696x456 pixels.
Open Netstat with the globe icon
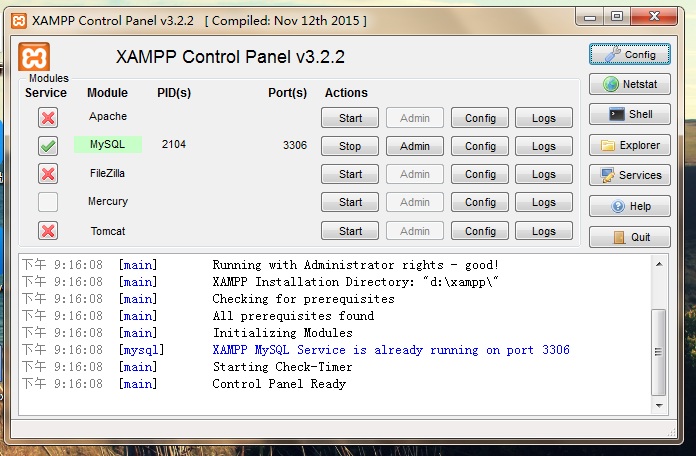point(629,84)
